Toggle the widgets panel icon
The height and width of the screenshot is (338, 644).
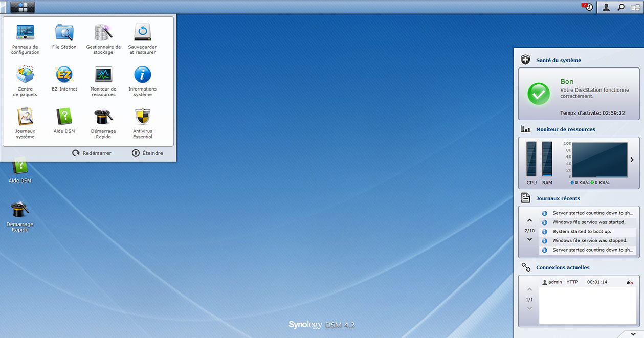[635, 7]
